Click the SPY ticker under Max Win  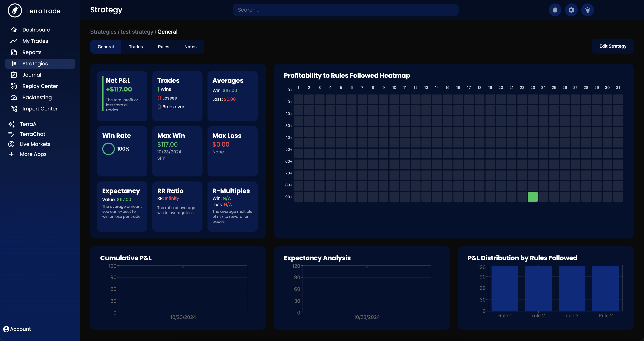coord(161,158)
